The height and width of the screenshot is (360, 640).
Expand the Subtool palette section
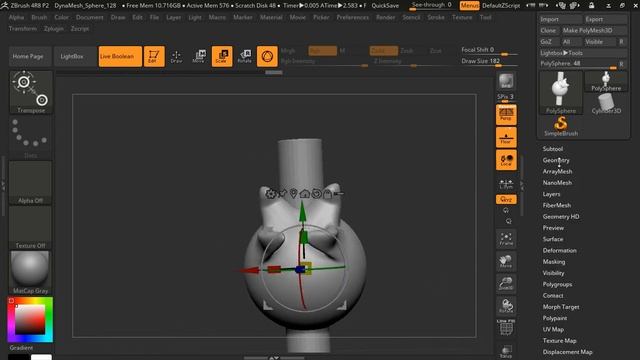coord(553,149)
